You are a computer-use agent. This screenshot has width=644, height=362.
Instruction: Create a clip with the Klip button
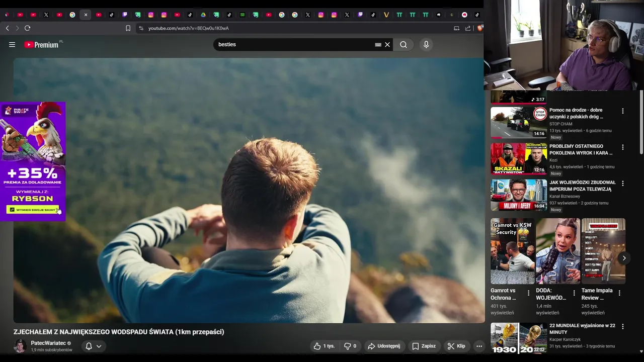point(456,346)
